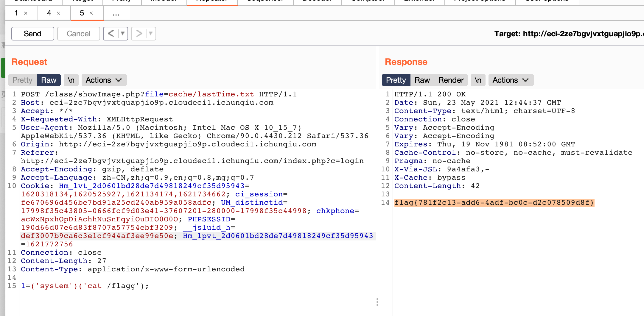Click the Cache-Control response header
This screenshot has width=644, height=316.
tap(513, 153)
